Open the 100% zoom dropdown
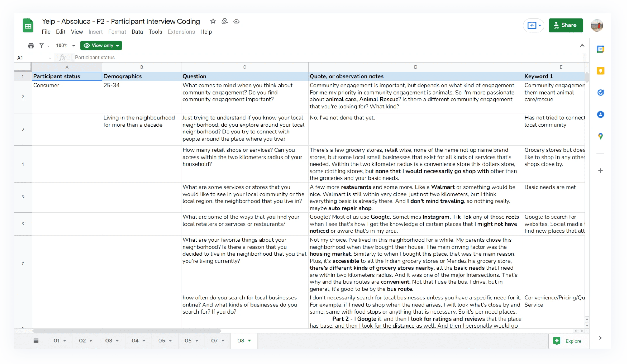 66,46
